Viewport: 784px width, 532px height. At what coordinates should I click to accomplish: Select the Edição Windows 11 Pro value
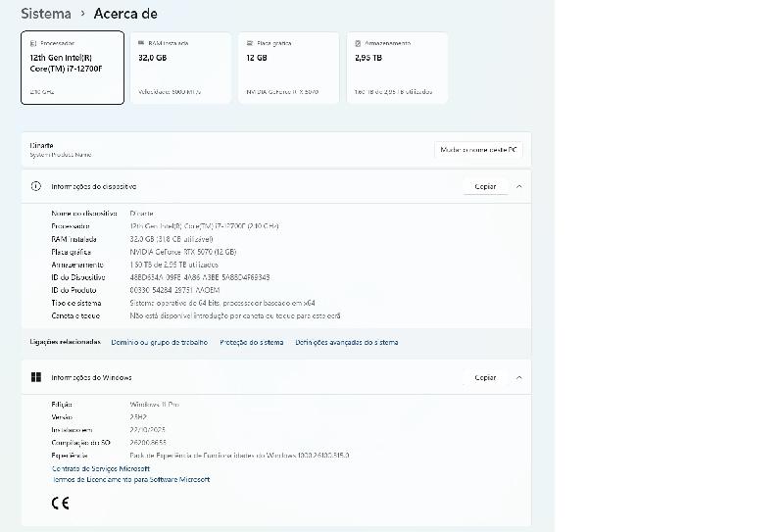(155, 405)
